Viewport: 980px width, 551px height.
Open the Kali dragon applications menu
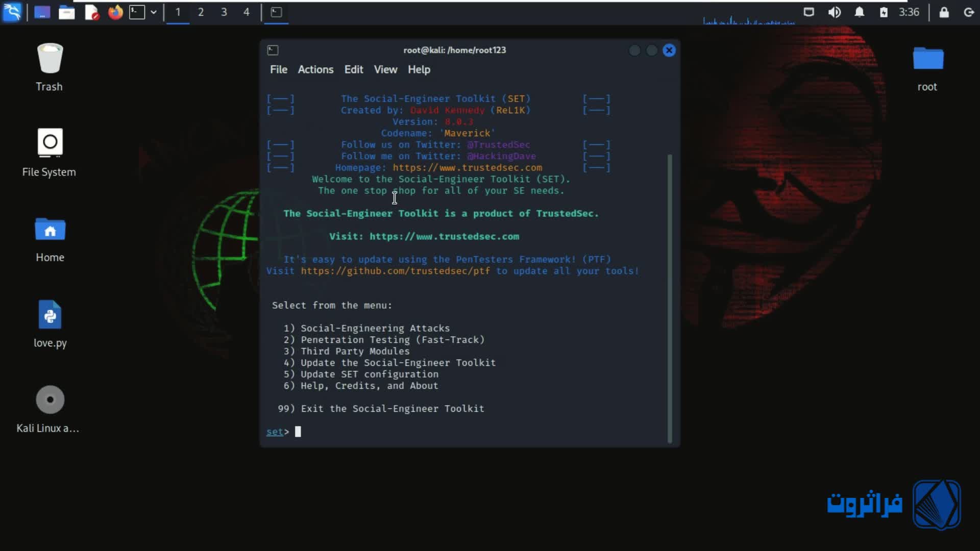(x=12, y=12)
